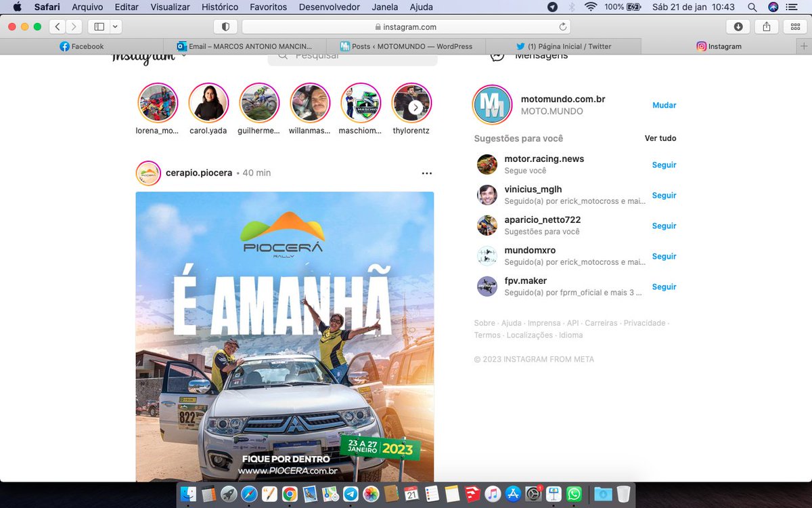Open System Preferences in Dock
This screenshot has width=812, height=508.
(533, 494)
